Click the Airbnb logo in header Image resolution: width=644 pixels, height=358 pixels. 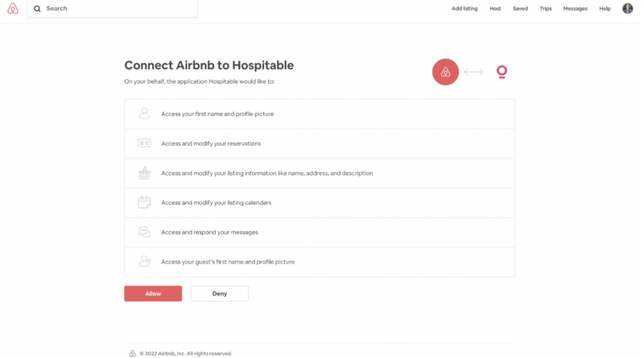point(12,8)
